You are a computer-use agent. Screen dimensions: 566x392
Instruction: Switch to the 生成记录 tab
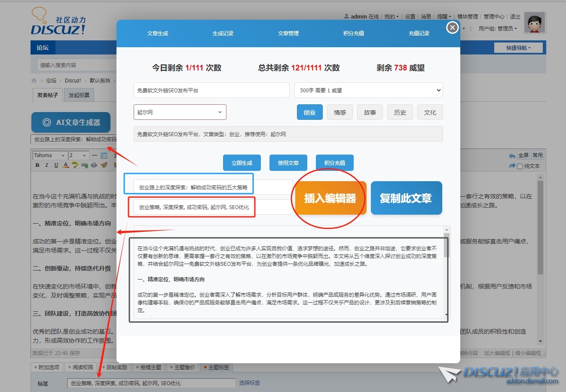pyautogui.click(x=223, y=33)
